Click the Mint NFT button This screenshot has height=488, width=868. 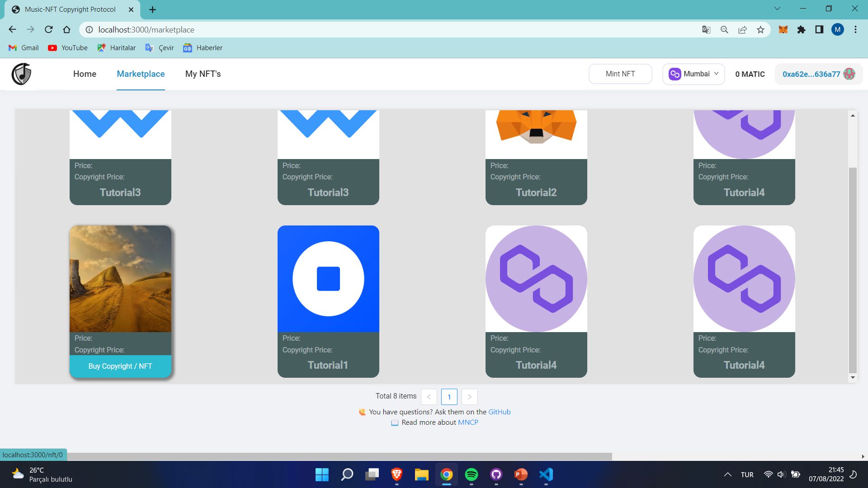point(620,74)
